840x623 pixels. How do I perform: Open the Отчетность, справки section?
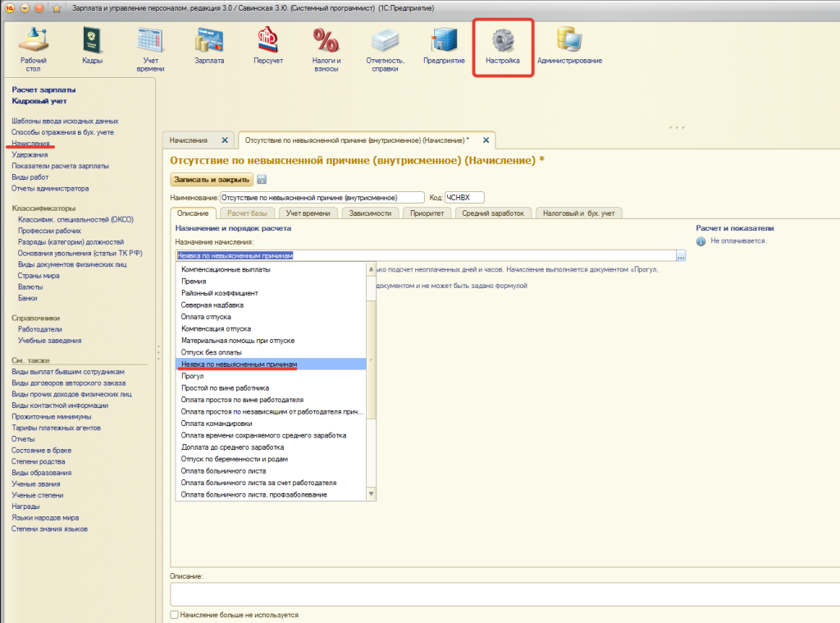(386, 49)
